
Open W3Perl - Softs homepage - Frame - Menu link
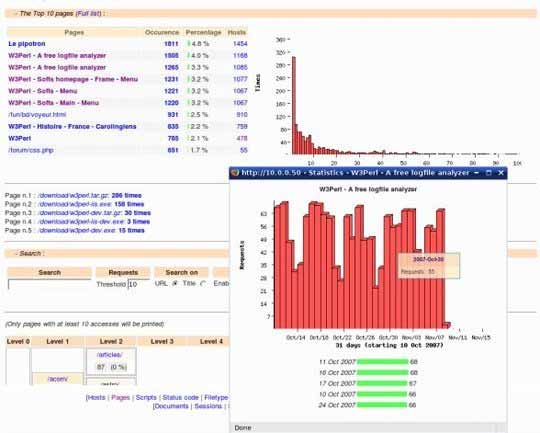tap(73, 79)
